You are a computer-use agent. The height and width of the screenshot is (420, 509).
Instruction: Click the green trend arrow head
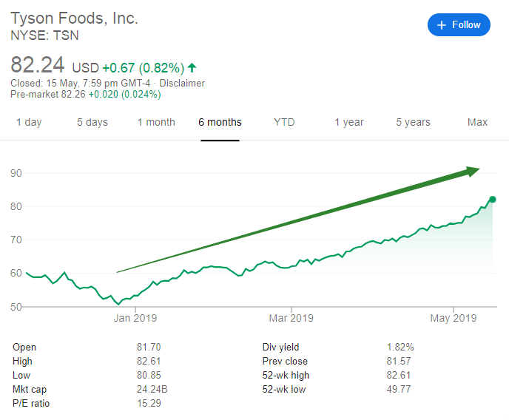pyautogui.click(x=472, y=171)
